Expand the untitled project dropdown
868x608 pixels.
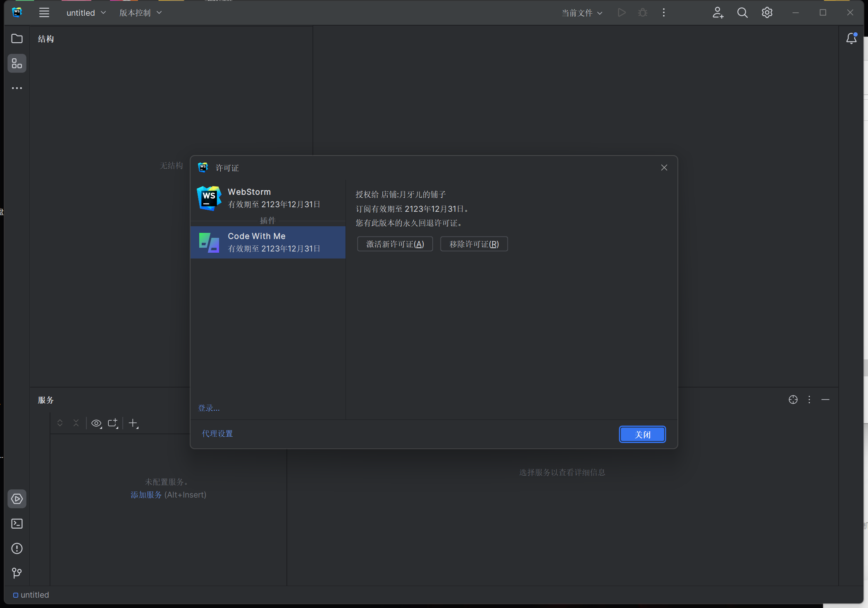(86, 13)
